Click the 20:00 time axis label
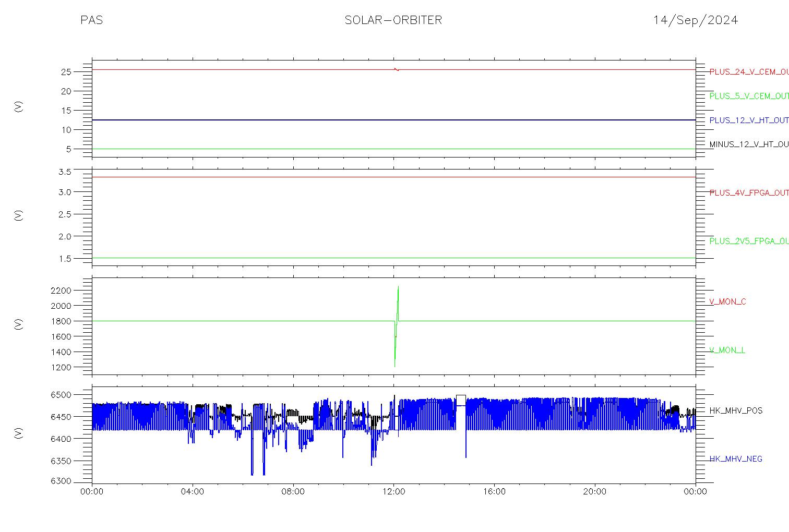This screenshot has width=789, height=532. pyautogui.click(x=595, y=492)
